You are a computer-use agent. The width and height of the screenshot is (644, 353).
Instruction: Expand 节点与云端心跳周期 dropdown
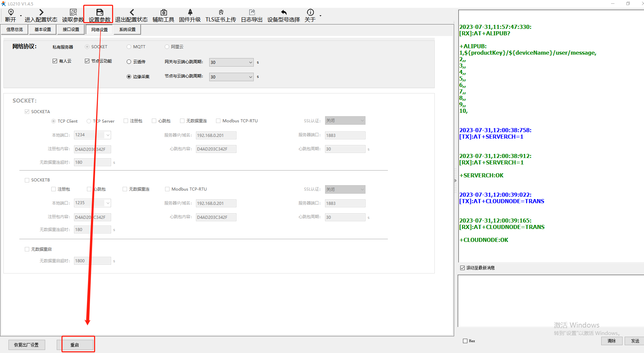pos(250,77)
